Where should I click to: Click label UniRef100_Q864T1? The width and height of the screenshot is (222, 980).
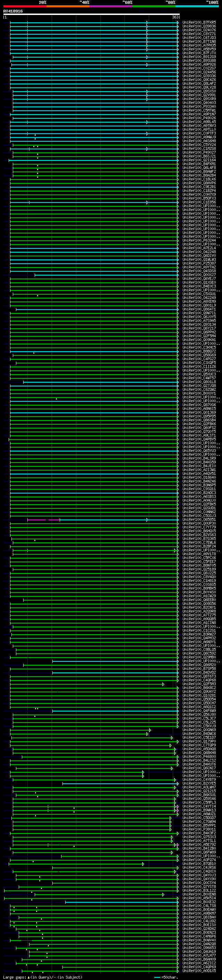coord(199,309)
